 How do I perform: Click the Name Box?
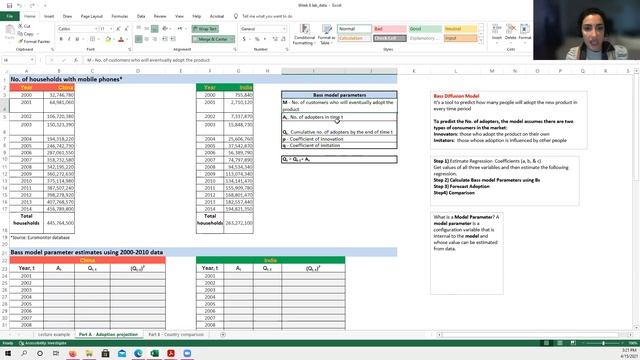18,60
